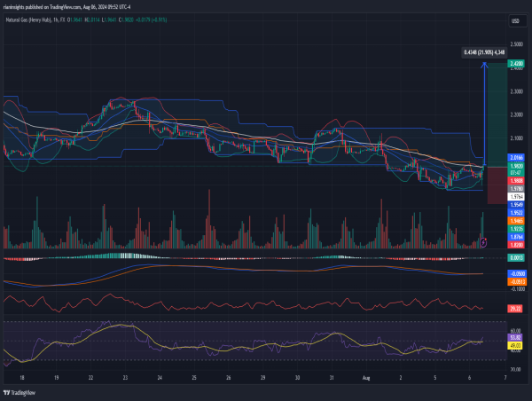Click the orange 1.9465 price label
Image resolution: width=532 pixels, height=401 pixels.
pos(516,221)
